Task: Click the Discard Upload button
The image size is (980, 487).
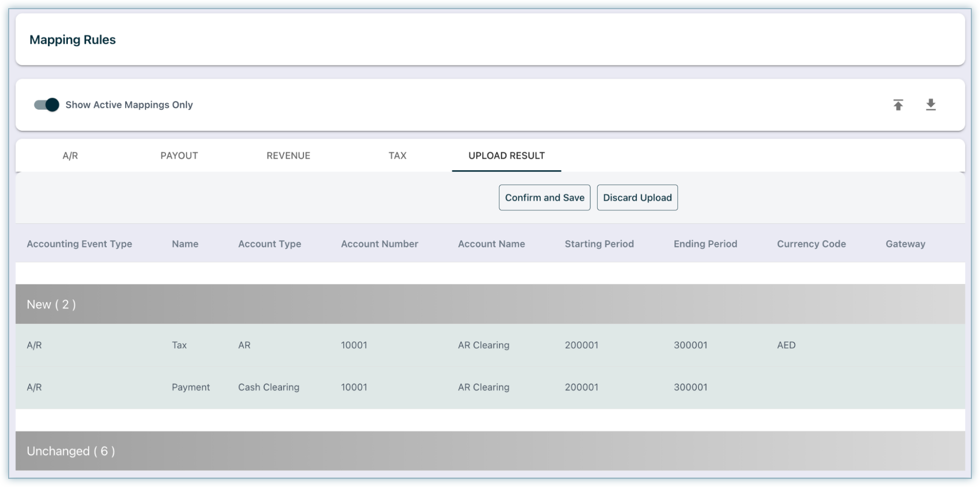Action: [637, 197]
